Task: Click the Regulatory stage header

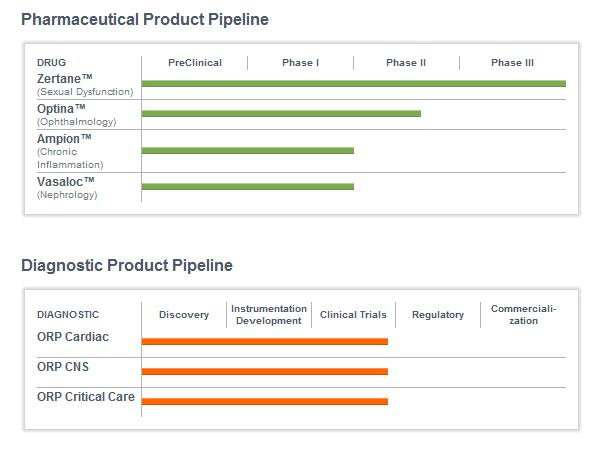Action: coord(438,315)
